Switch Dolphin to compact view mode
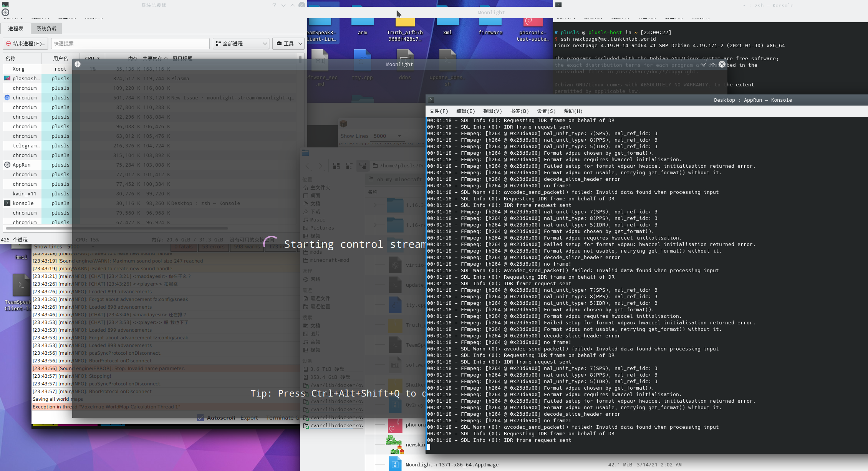 (x=350, y=166)
